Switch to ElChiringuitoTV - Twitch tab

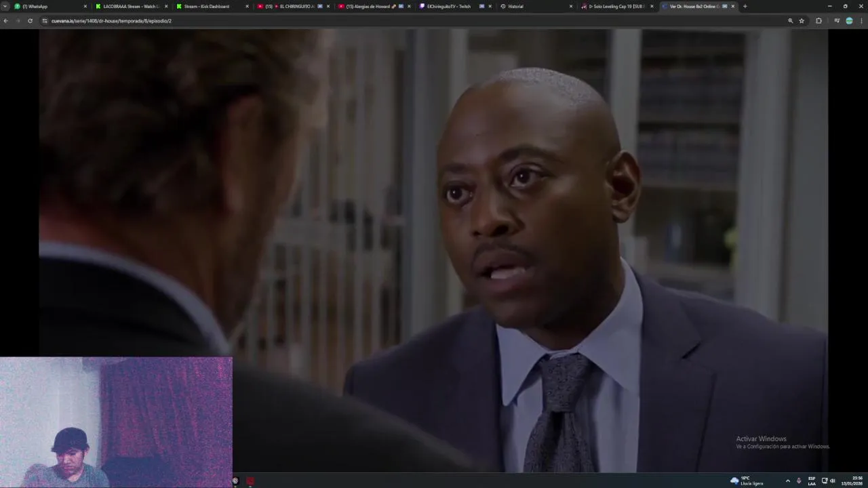point(454,6)
